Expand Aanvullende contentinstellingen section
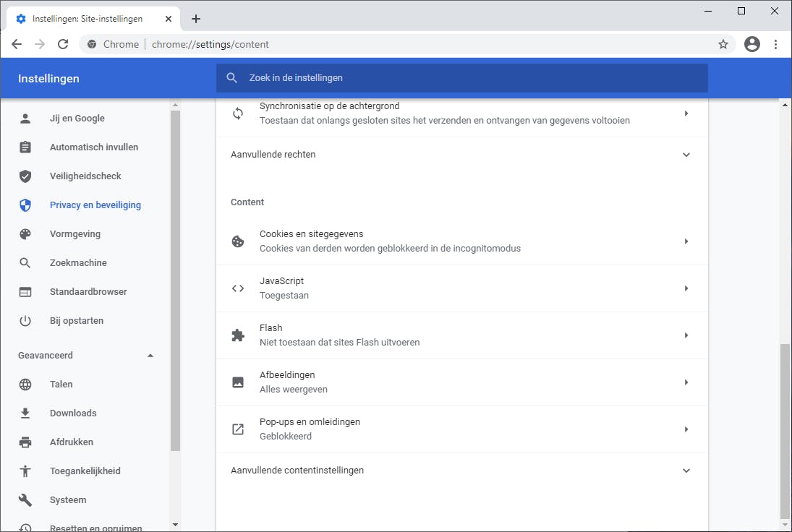Viewport: 792px width, 532px height. tap(686, 471)
